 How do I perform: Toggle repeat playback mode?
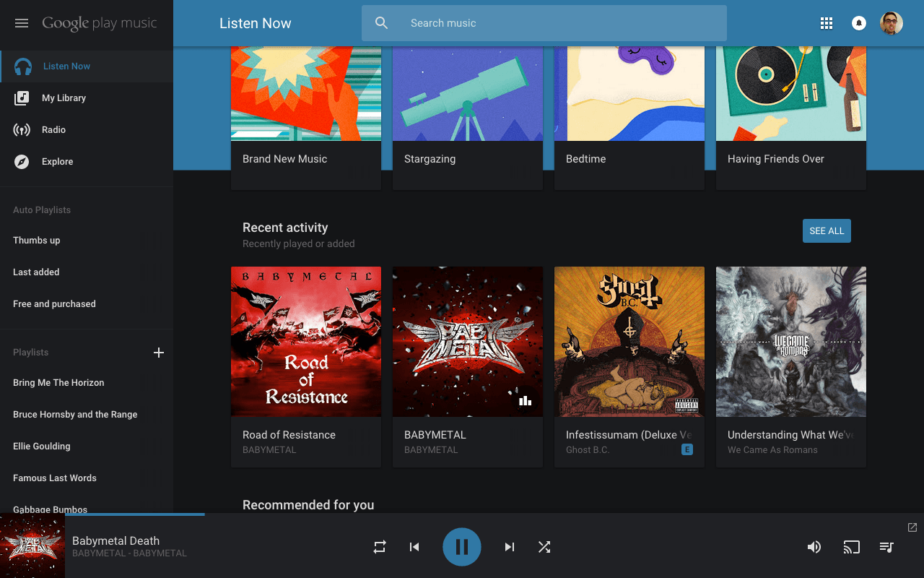click(379, 547)
